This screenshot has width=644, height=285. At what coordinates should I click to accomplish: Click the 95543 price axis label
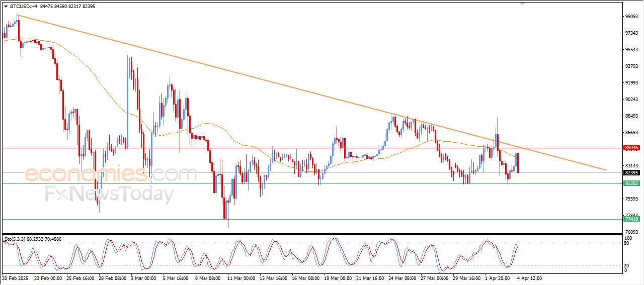tap(631, 49)
